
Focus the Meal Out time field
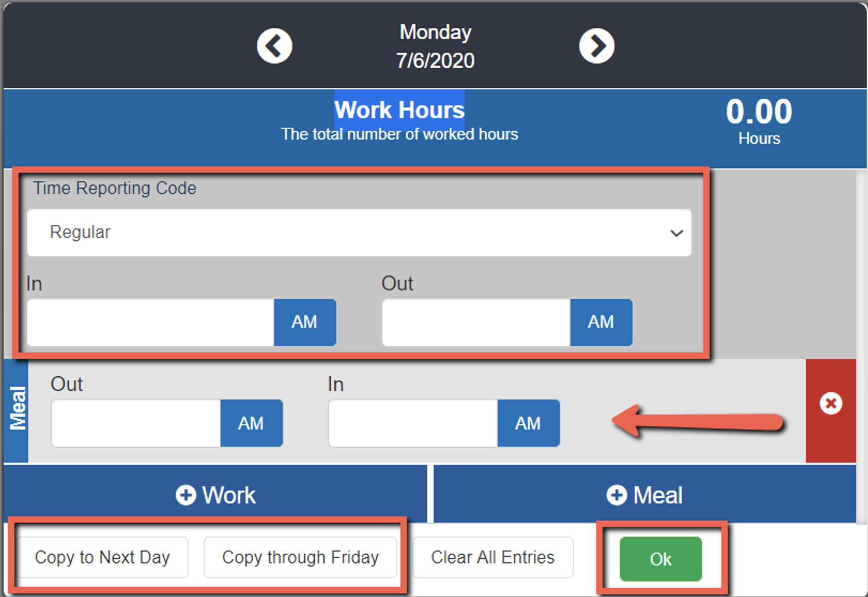click(x=136, y=423)
